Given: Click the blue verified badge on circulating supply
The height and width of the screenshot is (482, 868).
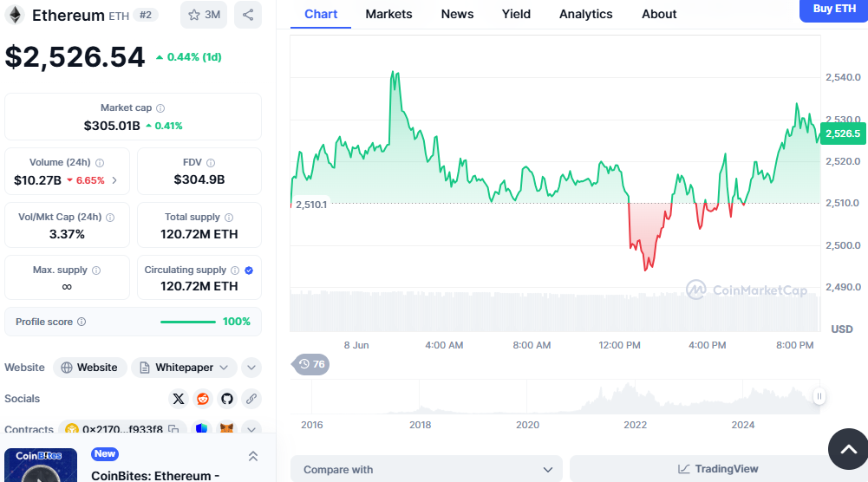Looking at the screenshot, I should [x=249, y=270].
